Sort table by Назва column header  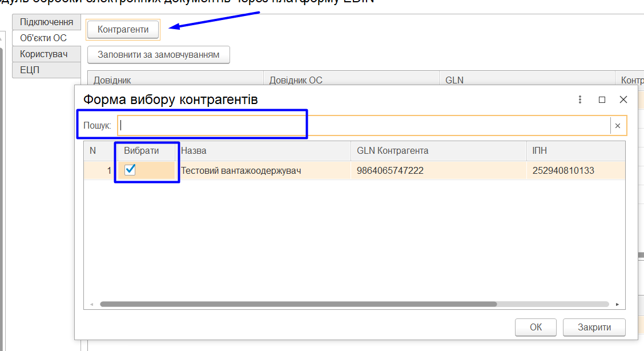[264, 151]
